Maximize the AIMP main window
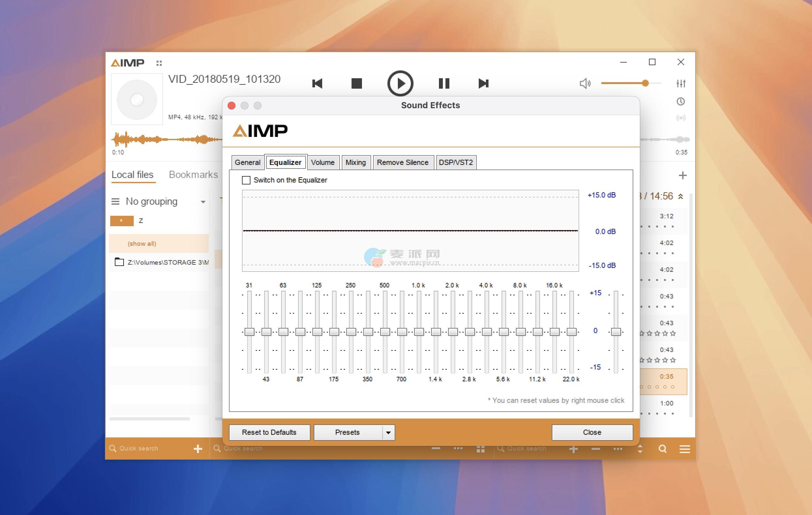 point(652,62)
